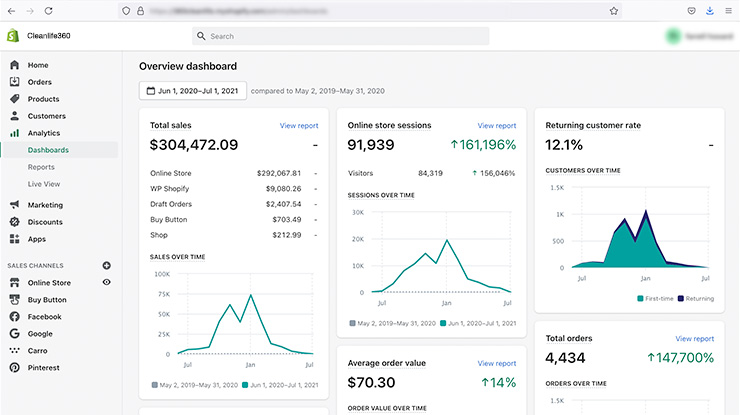Click the Marketing megaphone icon
The image size is (740, 415).
pos(14,205)
